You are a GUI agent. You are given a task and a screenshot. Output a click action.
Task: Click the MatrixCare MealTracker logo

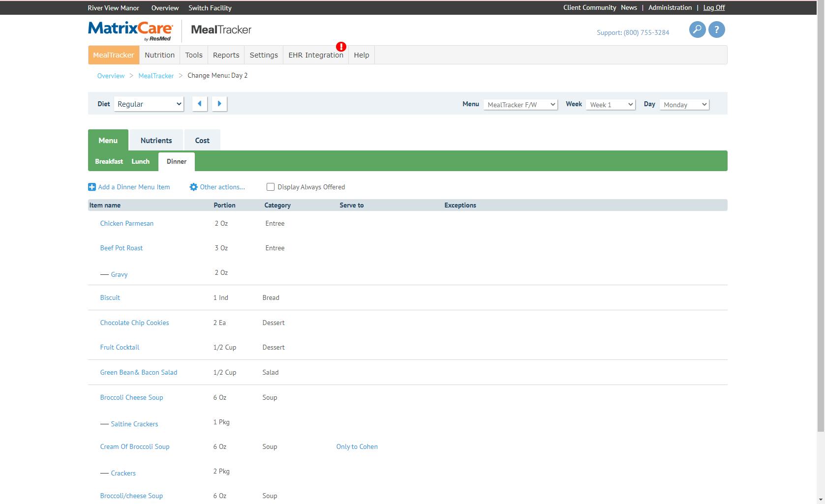[130, 30]
